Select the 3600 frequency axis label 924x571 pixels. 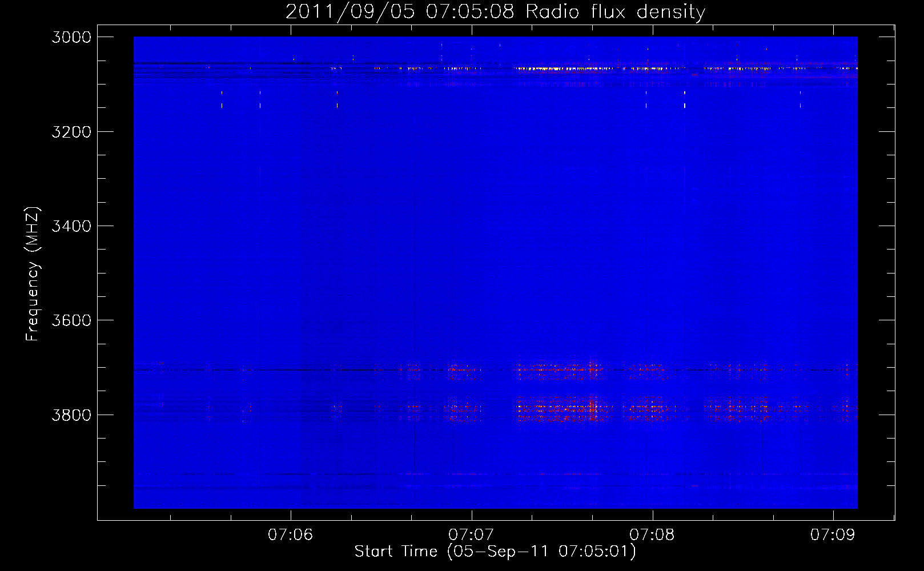pos(71,320)
